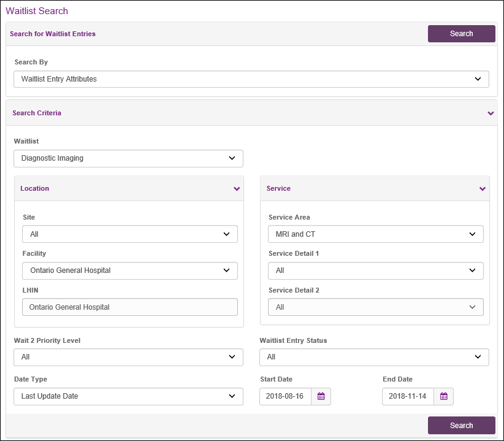Collapse the Location panel
This screenshot has width=504, height=441.
[x=237, y=189]
